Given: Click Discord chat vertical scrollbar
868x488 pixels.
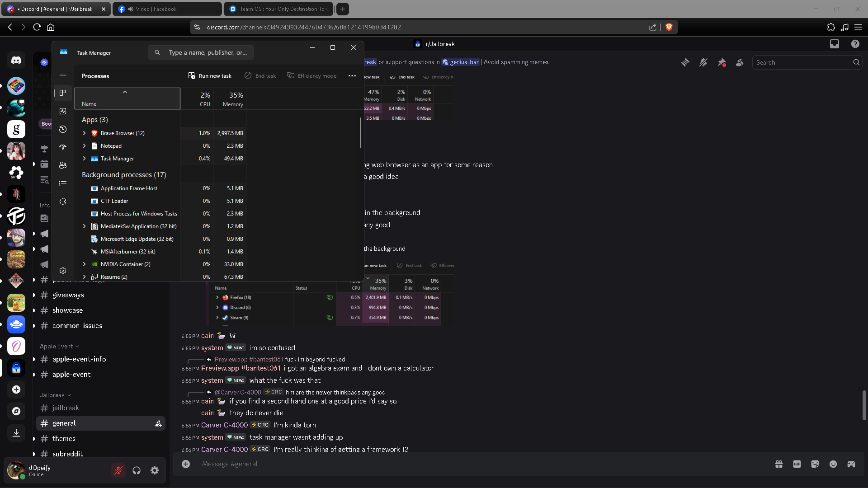Looking at the screenshot, I should (864, 405).
